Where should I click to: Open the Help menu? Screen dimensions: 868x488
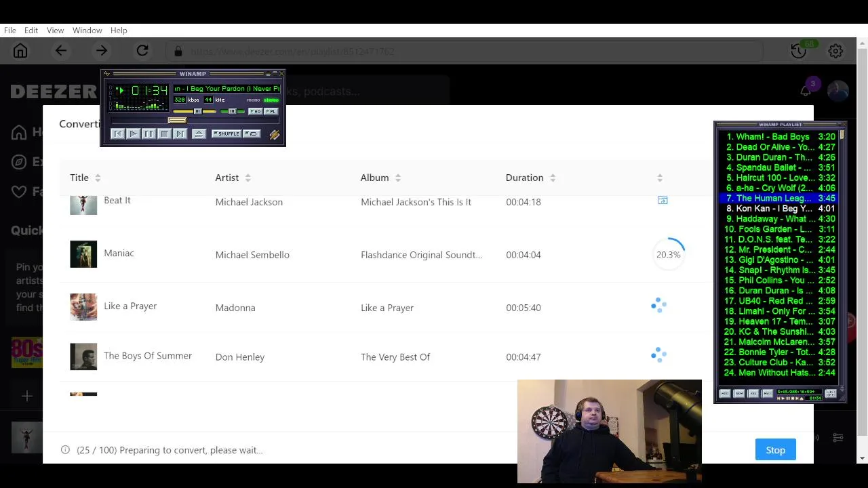(x=119, y=30)
